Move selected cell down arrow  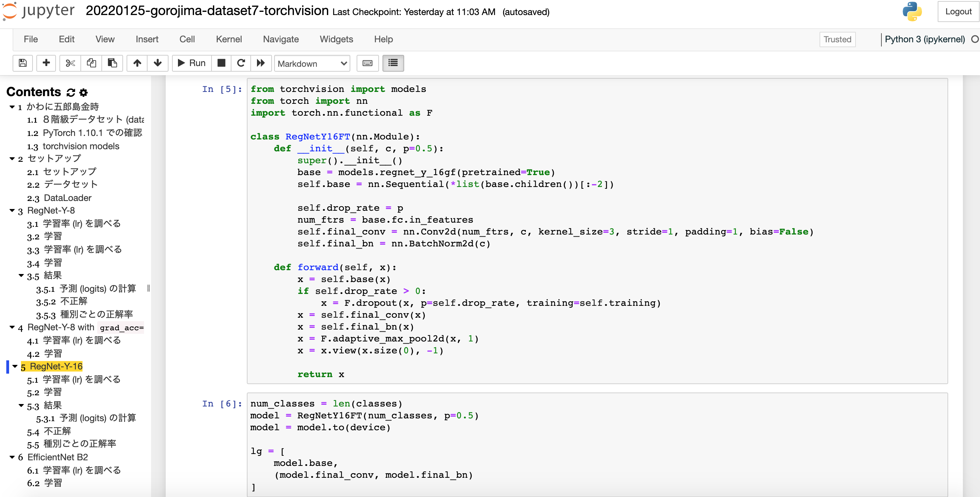157,63
